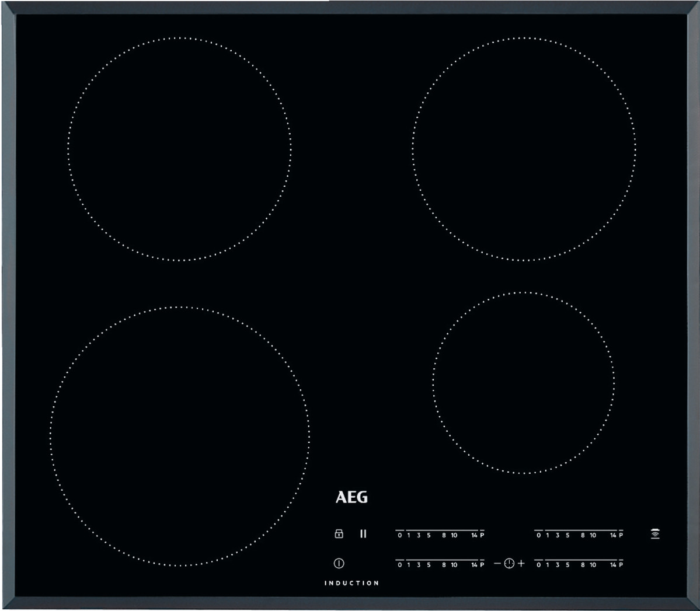Set upper left slider to 0

tap(399, 535)
